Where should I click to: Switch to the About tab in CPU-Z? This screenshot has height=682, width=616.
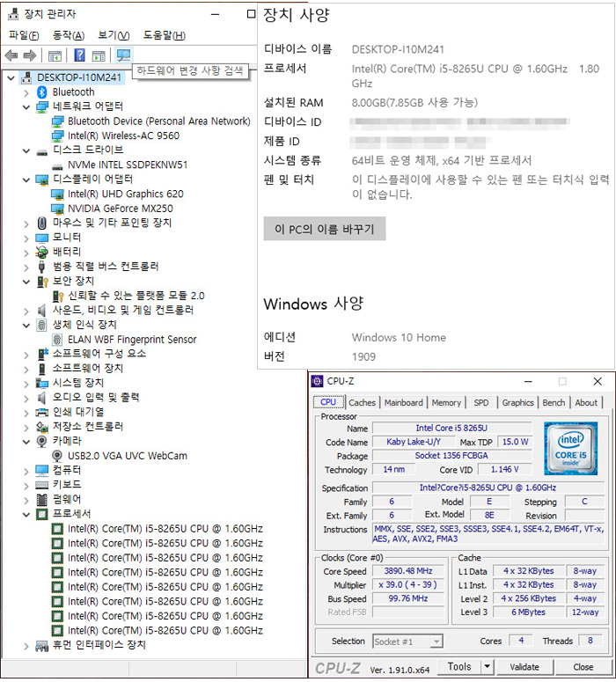point(586,403)
